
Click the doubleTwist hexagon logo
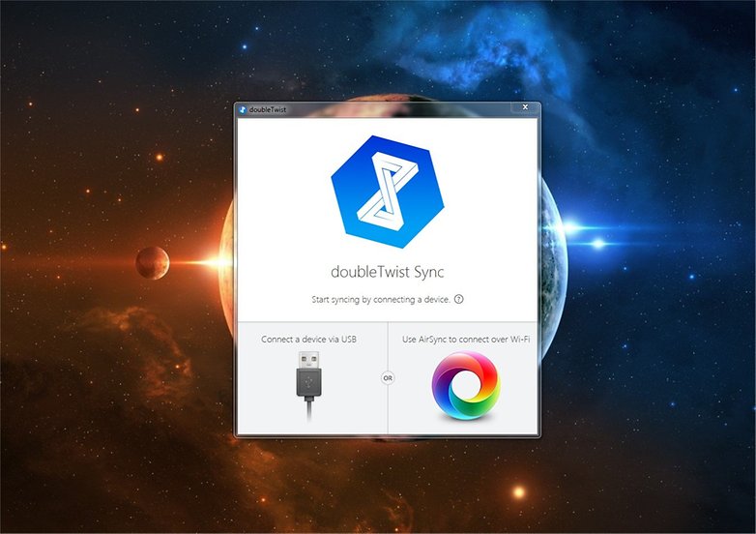(388, 192)
